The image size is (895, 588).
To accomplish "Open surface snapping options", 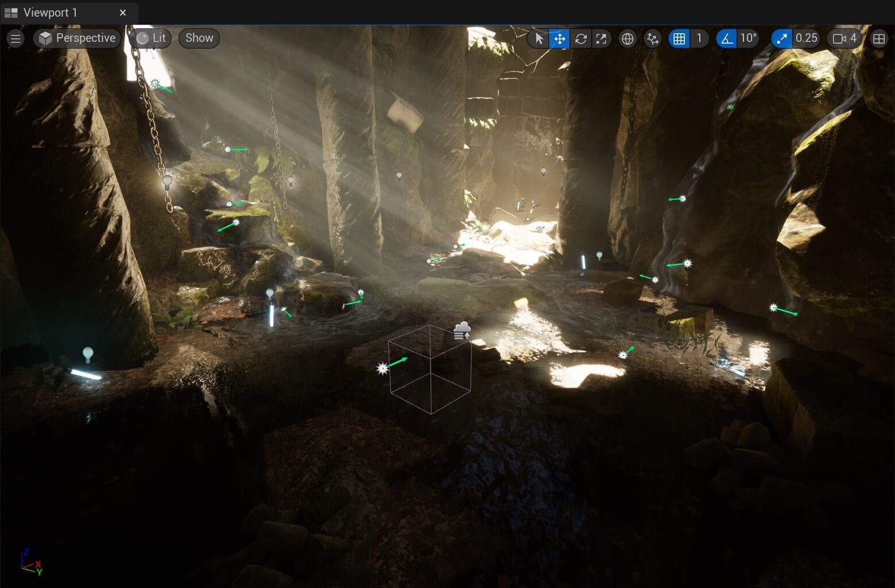I will point(653,38).
